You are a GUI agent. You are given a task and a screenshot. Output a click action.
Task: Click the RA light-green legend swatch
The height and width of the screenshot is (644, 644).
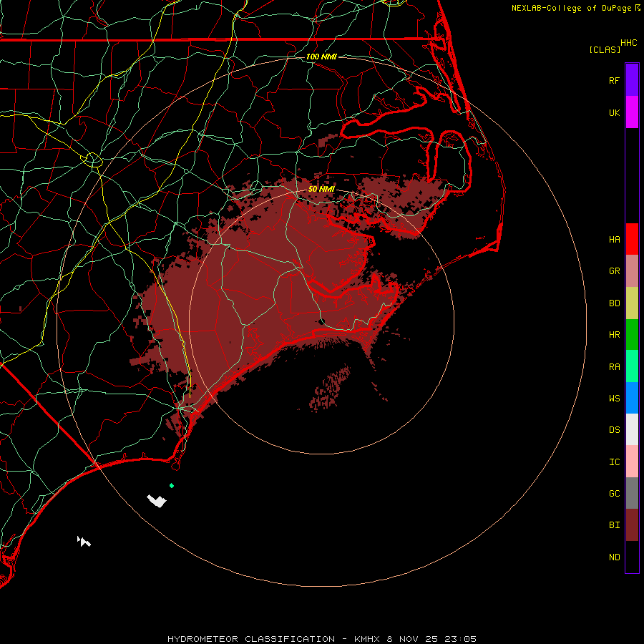coord(632,366)
